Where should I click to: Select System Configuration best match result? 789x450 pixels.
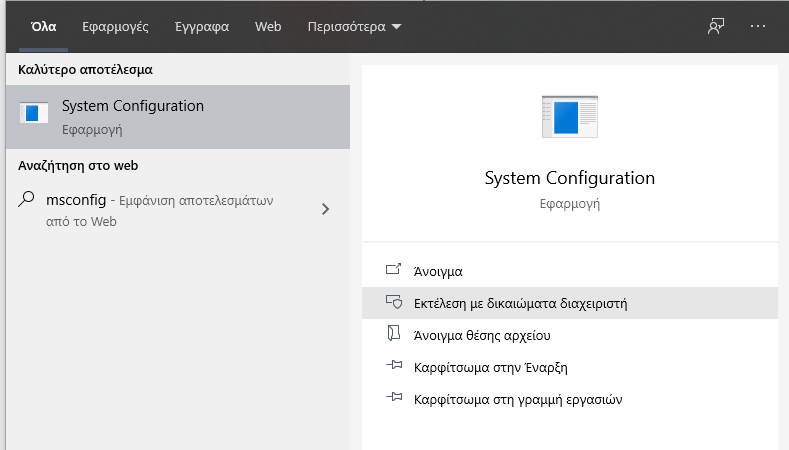(178, 117)
